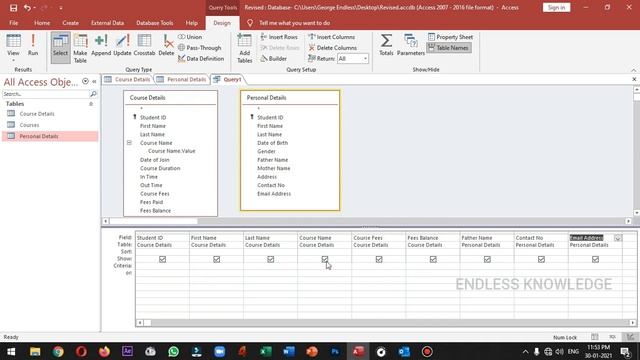
Task: Uncheck Show for Fees Balance column
Action: [433, 259]
